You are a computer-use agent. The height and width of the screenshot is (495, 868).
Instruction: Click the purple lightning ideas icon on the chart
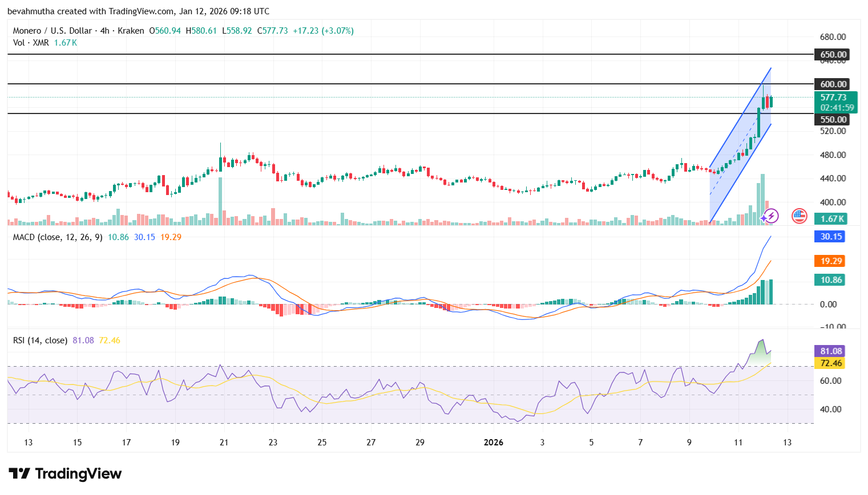coord(771,214)
